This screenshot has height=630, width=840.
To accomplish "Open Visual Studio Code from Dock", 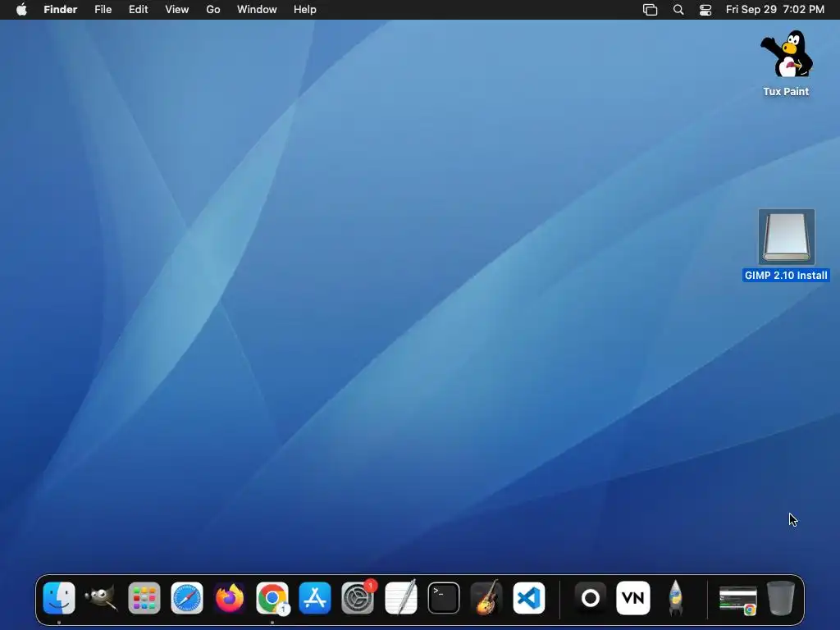I will (x=529, y=598).
